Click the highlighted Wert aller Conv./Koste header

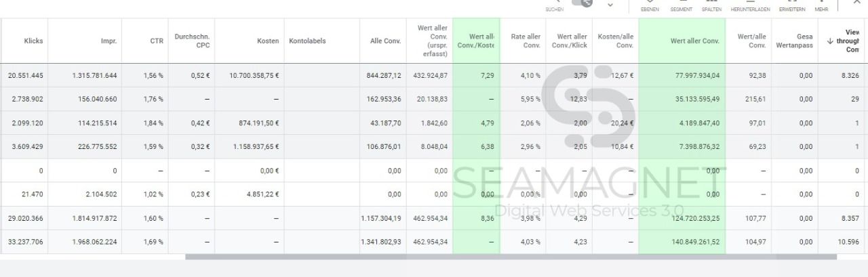pyautogui.click(x=477, y=41)
